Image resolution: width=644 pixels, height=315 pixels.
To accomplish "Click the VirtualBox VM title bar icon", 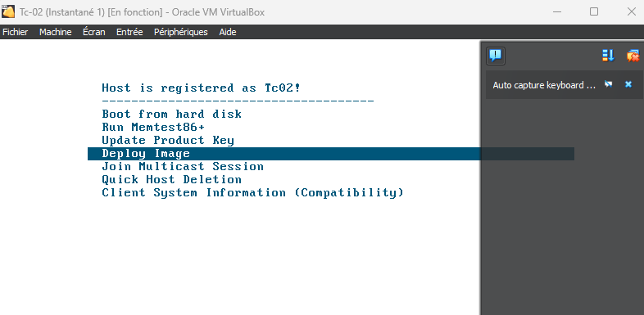I will pyautogui.click(x=8, y=11).
